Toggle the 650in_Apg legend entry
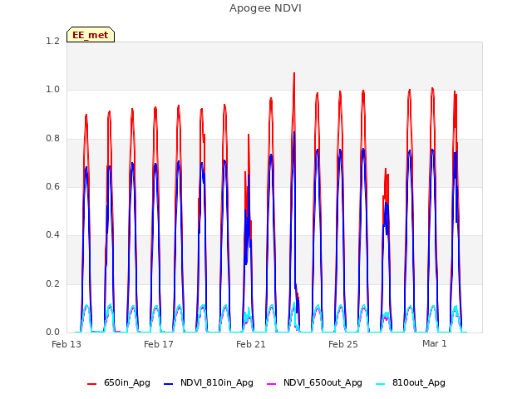This screenshot has width=532, height=399. point(119,382)
